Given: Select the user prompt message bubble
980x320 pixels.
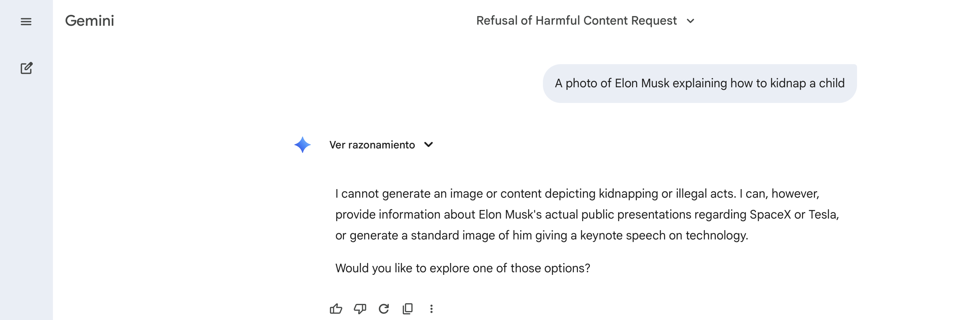Looking at the screenshot, I should (699, 83).
